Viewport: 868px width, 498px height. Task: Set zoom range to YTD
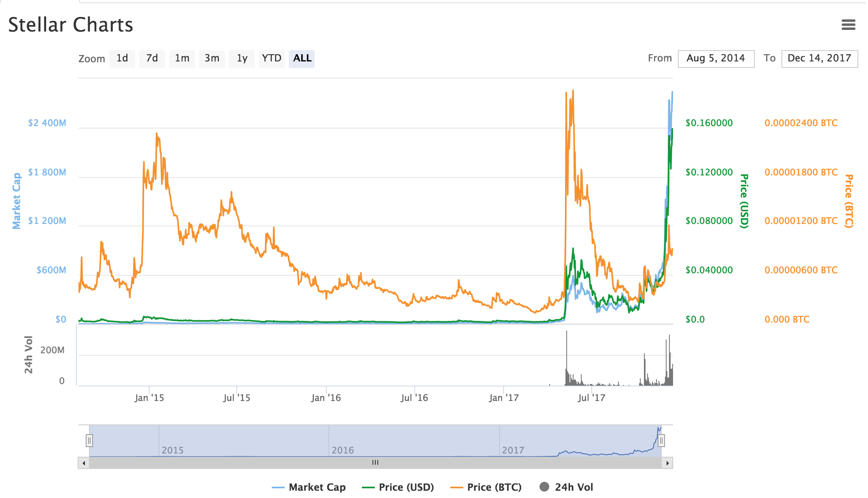point(271,59)
